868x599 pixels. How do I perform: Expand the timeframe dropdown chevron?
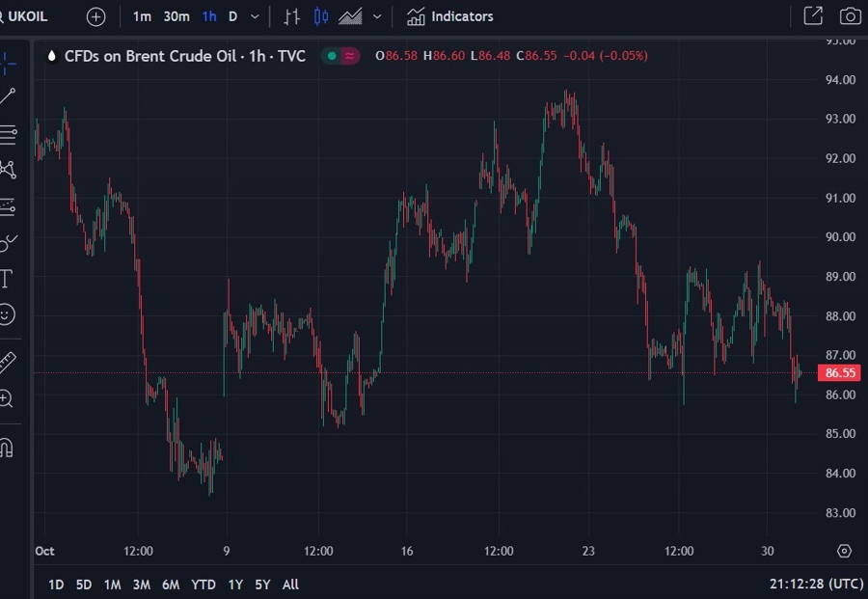click(253, 16)
